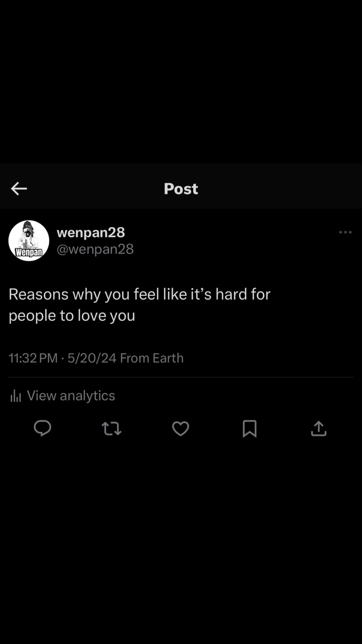The image size is (362, 644).
Task: Click the 5/20/24 post date
Action: 92,358
